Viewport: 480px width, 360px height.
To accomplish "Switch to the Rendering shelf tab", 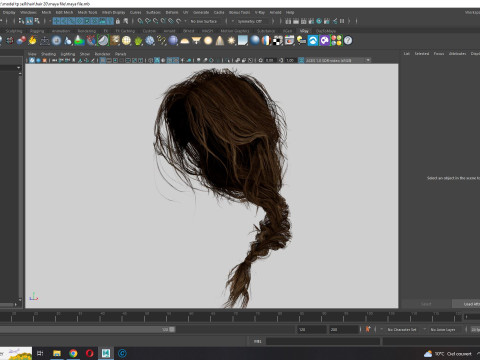I will pos(87,31).
